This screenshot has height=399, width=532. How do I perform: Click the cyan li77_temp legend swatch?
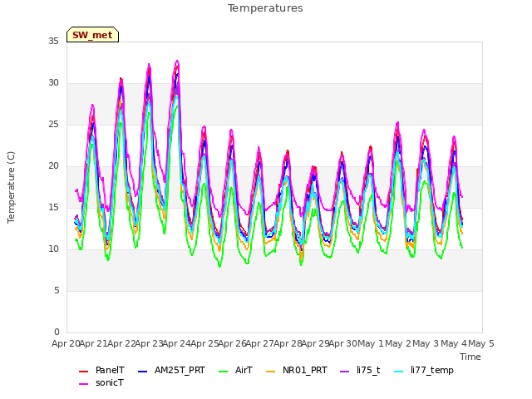pyautogui.click(x=399, y=372)
